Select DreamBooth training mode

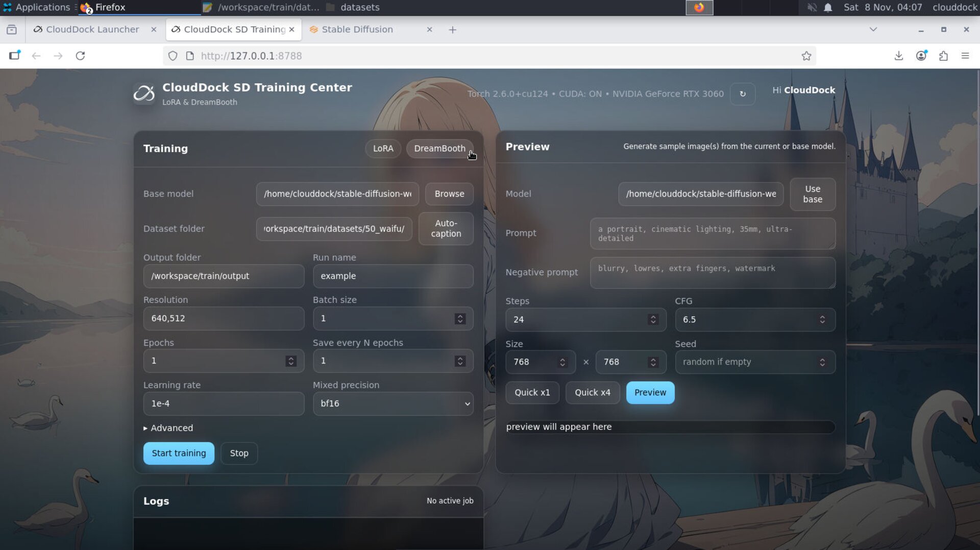[x=439, y=149]
